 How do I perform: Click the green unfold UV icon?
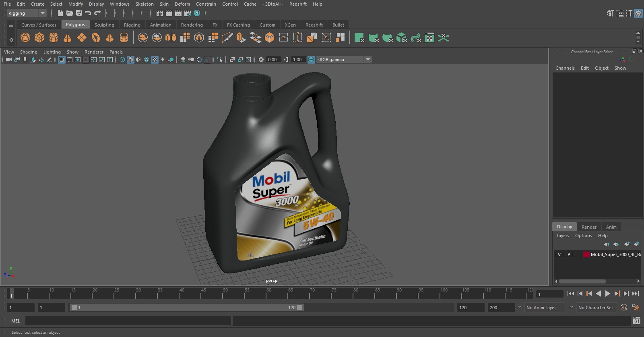click(444, 38)
